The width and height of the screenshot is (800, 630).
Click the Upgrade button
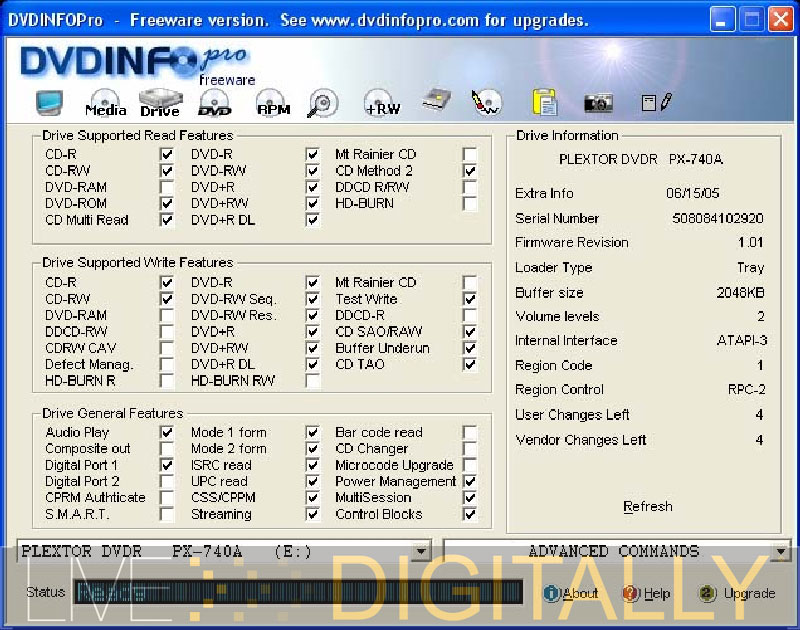737,593
